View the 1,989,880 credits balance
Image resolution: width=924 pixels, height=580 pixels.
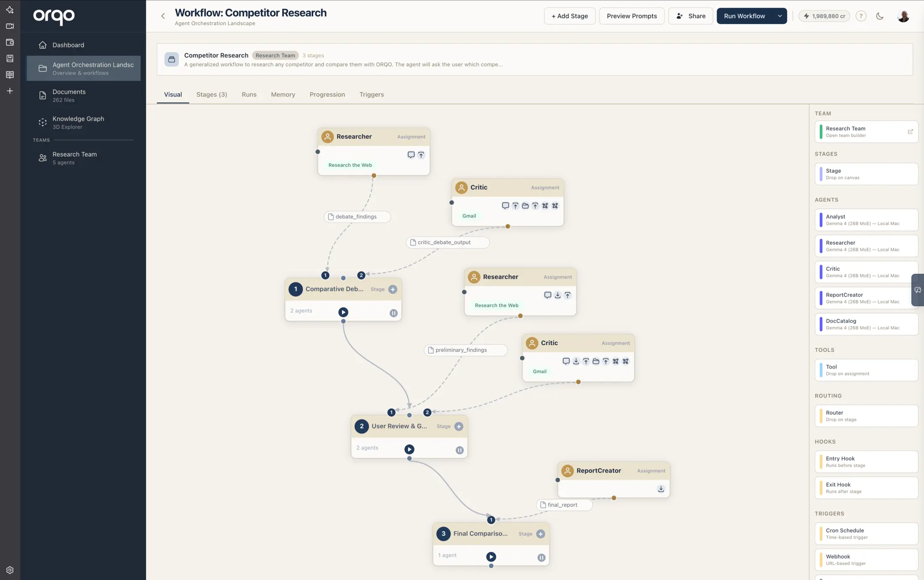coord(824,16)
